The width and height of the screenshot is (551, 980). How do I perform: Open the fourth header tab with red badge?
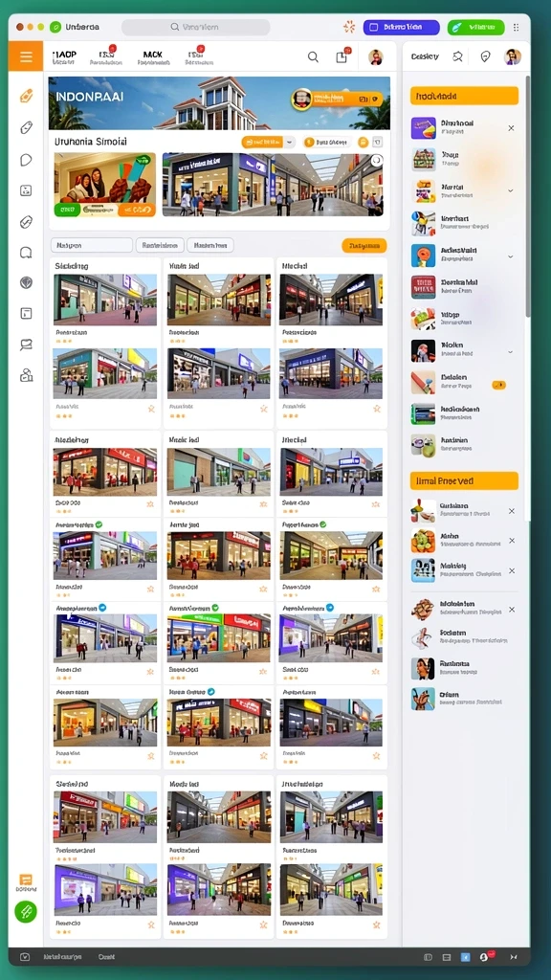199,56
